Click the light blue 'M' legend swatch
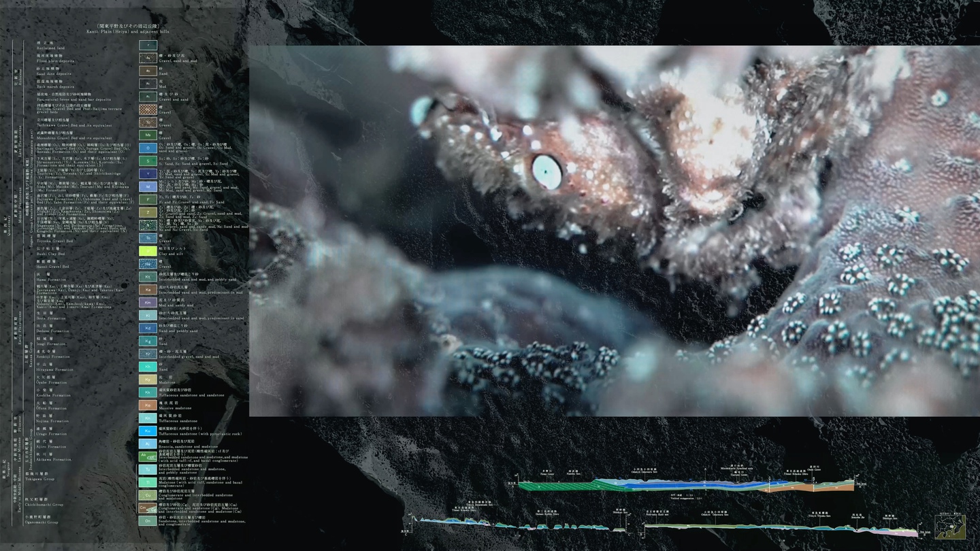 point(148,186)
